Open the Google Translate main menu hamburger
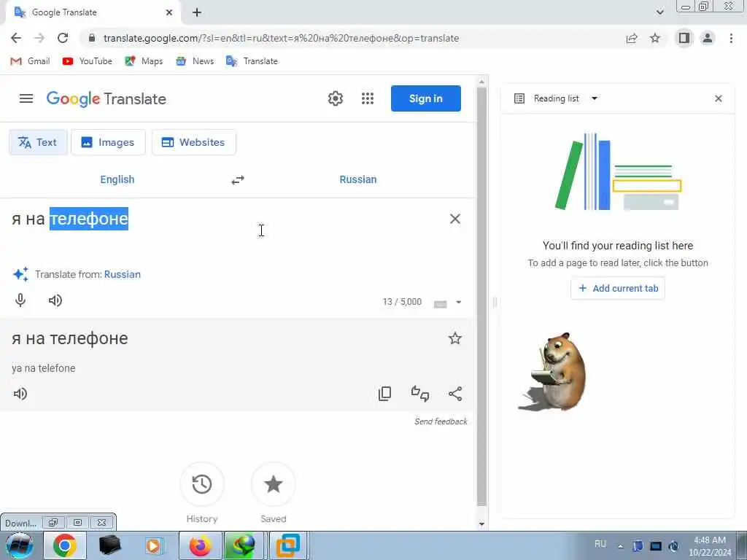Image resolution: width=747 pixels, height=560 pixels. [x=26, y=98]
